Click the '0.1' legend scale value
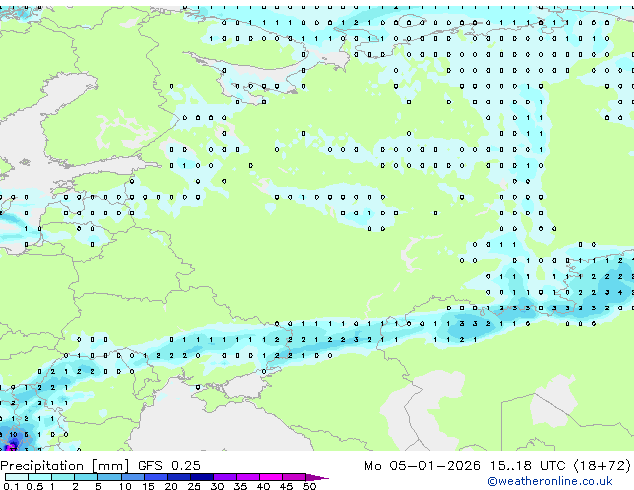This screenshot has height=490, width=634. pos(11,486)
